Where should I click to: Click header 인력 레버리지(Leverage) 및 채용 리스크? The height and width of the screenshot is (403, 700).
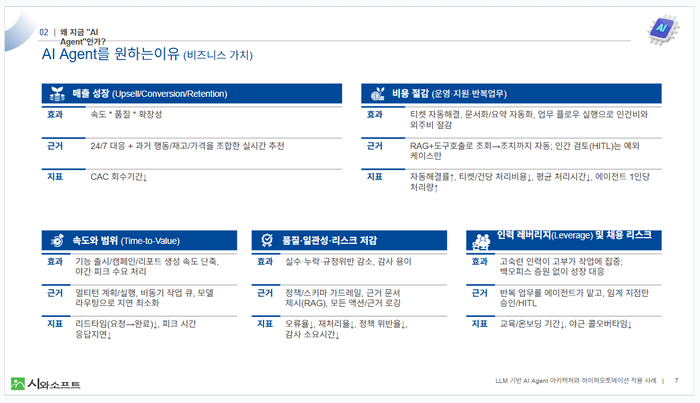[x=574, y=235]
